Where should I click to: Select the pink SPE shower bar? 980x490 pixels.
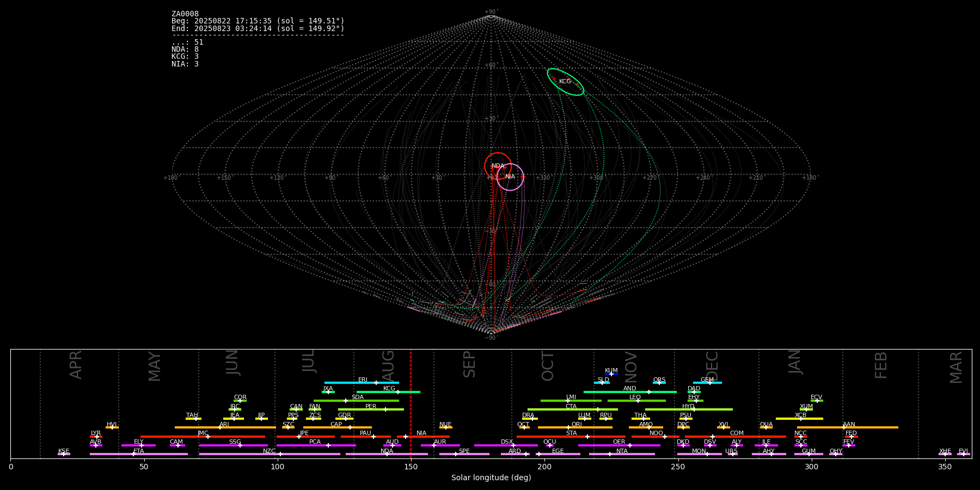(x=464, y=454)
